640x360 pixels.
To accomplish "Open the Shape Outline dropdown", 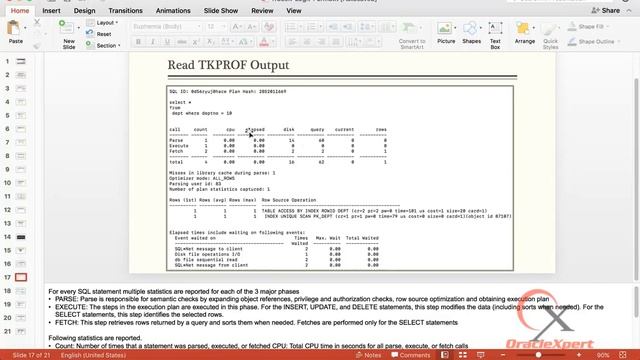I will [x=594, y=42].
